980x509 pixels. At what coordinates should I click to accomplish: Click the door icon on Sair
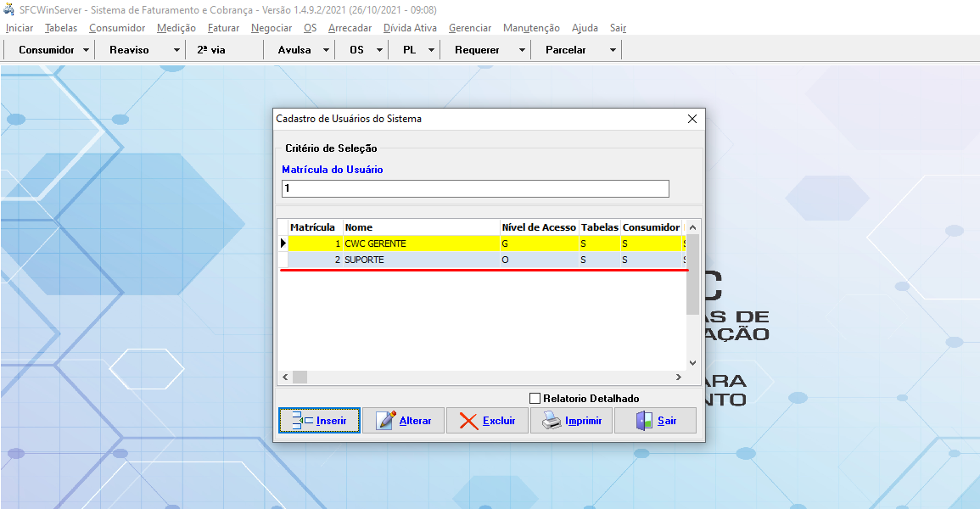pyautogui.click(x=644, y=421)
